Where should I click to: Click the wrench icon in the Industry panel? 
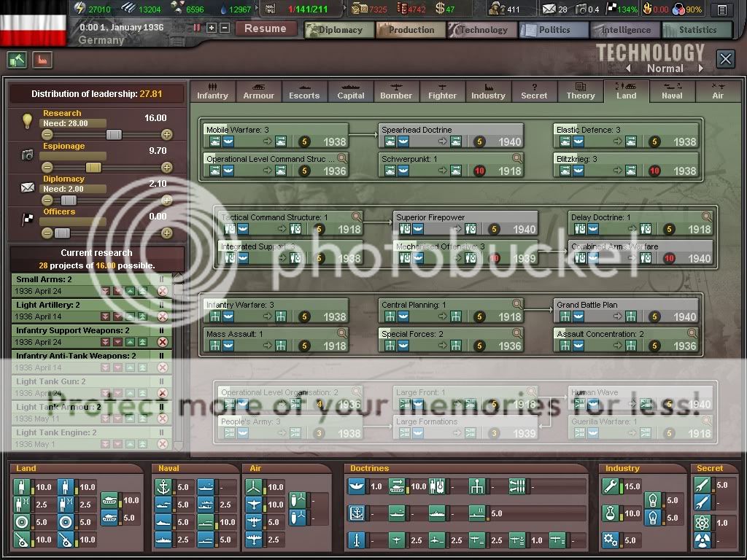coord(611,486)
